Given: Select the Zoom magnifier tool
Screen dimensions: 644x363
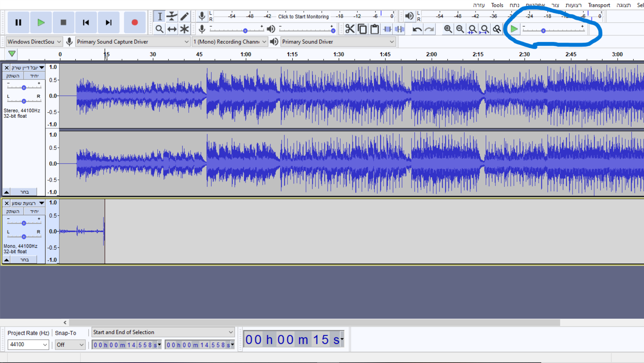Looking at the screenshot, I should (159, 29).
